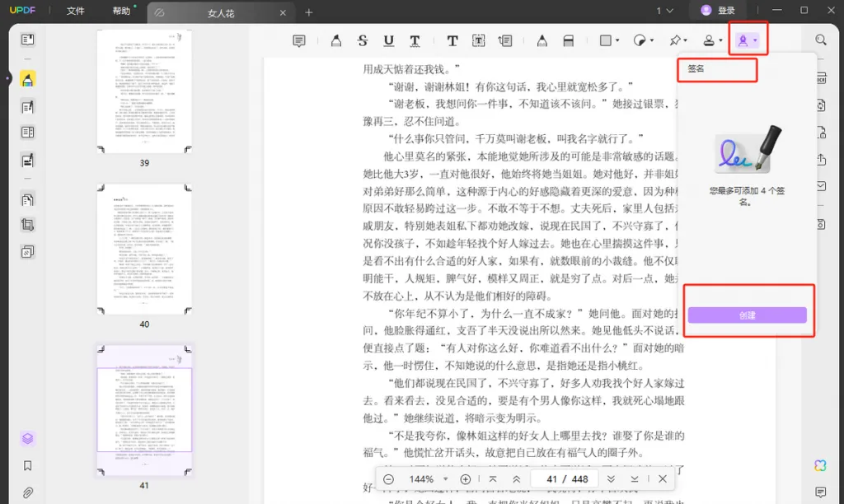Open the comments list panel

point(820,492)
